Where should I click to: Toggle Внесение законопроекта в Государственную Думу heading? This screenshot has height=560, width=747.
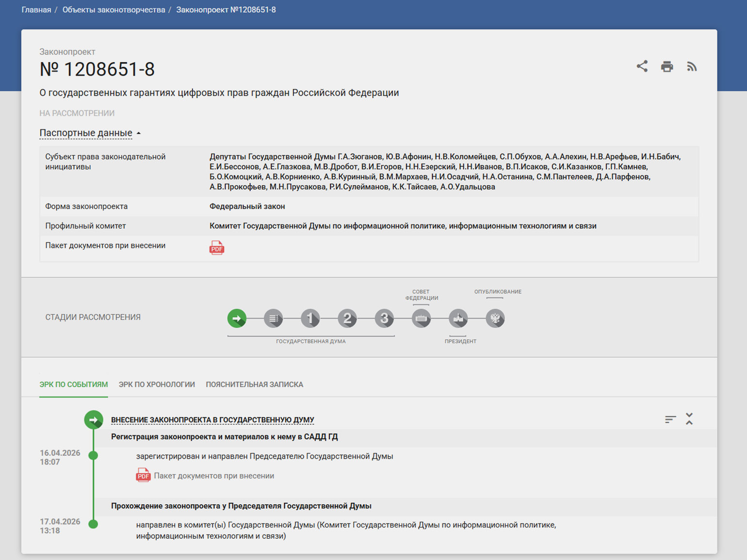[x=212, y=420]
